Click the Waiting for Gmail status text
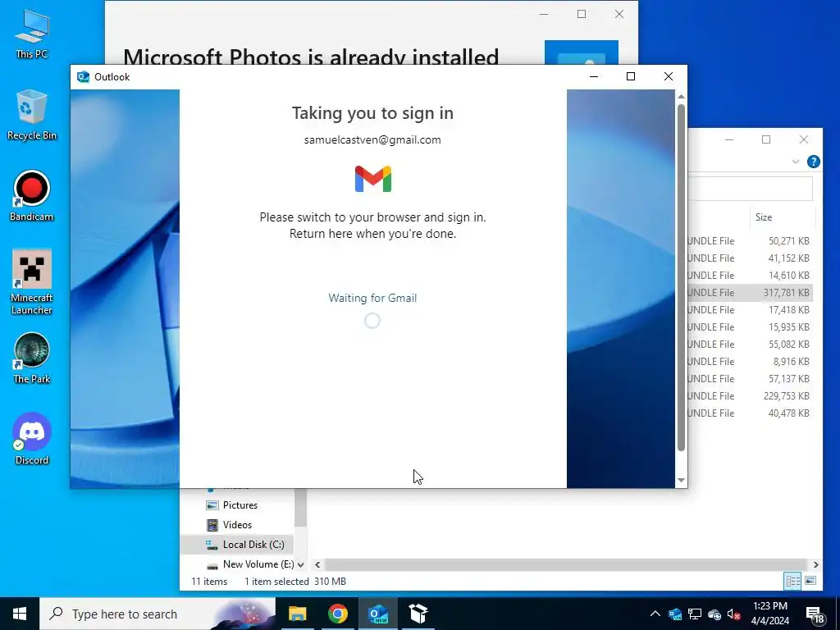This screenshot has height=630, width=840. point(372,298)
